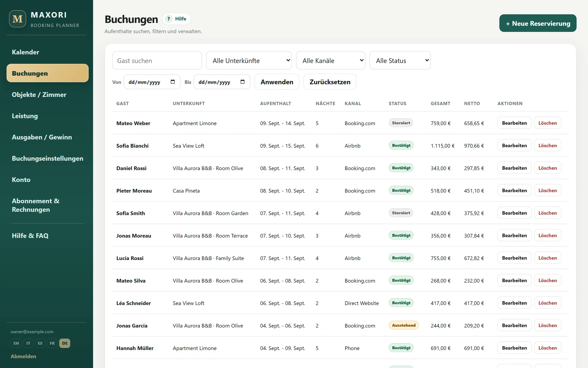Click Abmelden to log out

pyautogui.click(x=23, y=356)
